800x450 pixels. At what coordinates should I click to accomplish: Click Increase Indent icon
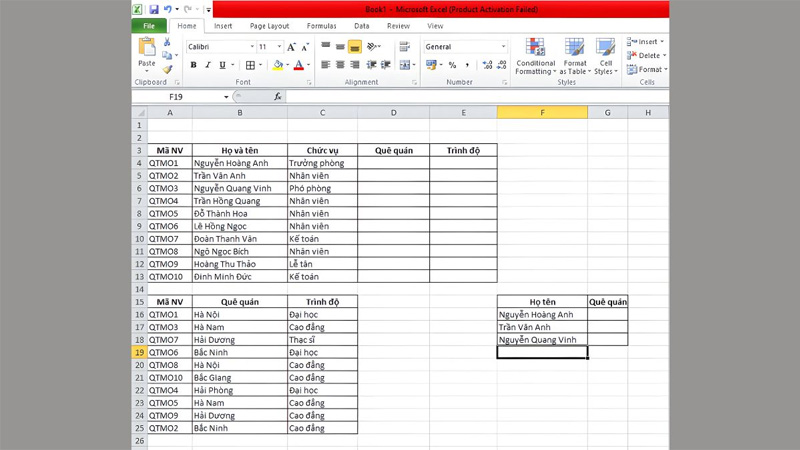click(386, 65)
